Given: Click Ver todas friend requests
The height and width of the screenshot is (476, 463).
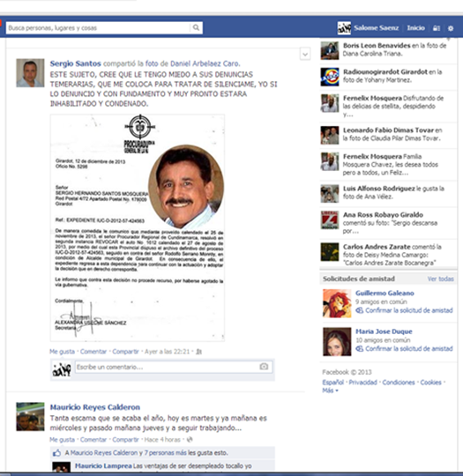Looking at the screenshot, I should tap(441, 279).
